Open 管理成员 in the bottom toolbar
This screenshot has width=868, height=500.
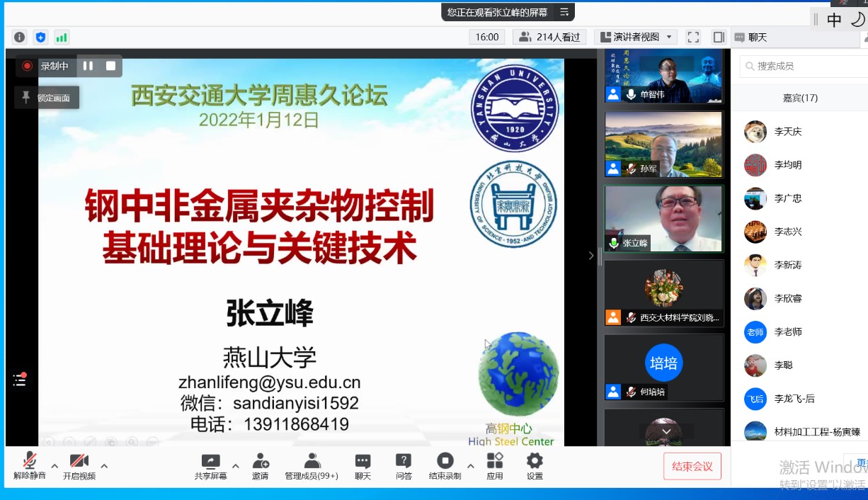click(x=312, y=466)
